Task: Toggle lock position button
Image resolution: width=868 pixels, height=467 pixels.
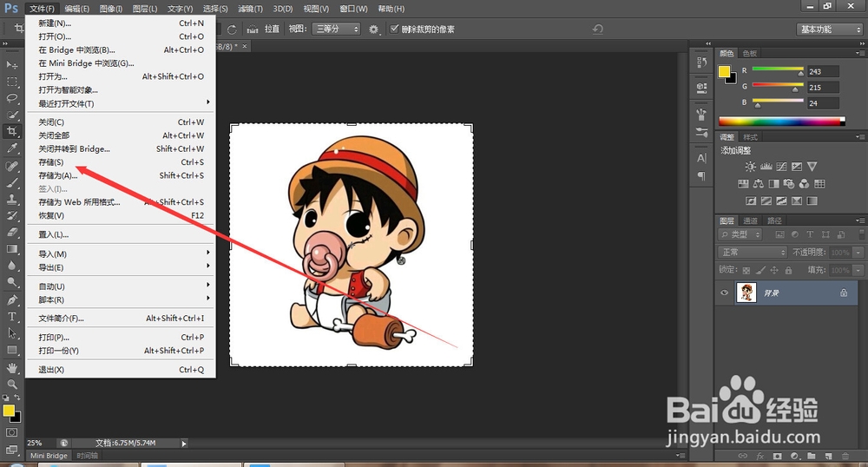Action: [x=774, y=270]
